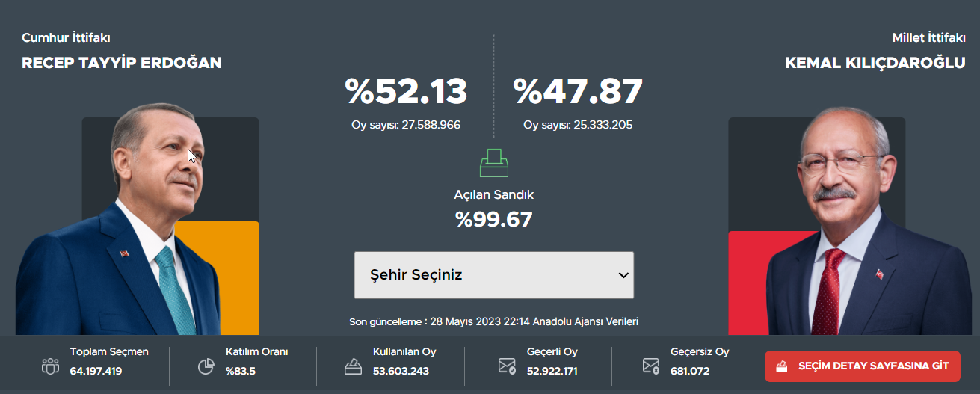Click the icon inside the red Seçim Detay button
Viewport: 980px width, 394px height.
pyautogui.click(x=782, y=366)
